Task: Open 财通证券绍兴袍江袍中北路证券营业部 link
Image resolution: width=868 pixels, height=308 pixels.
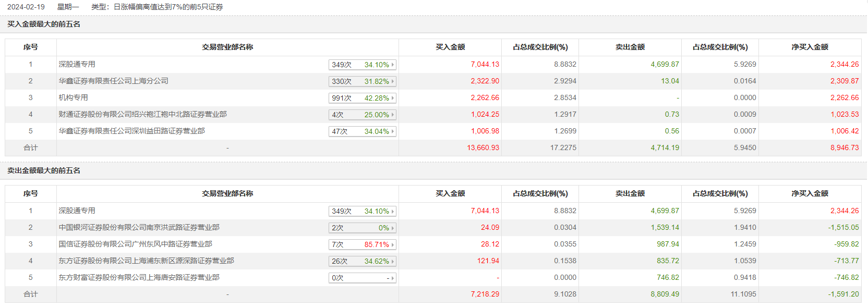Action: 142,114
